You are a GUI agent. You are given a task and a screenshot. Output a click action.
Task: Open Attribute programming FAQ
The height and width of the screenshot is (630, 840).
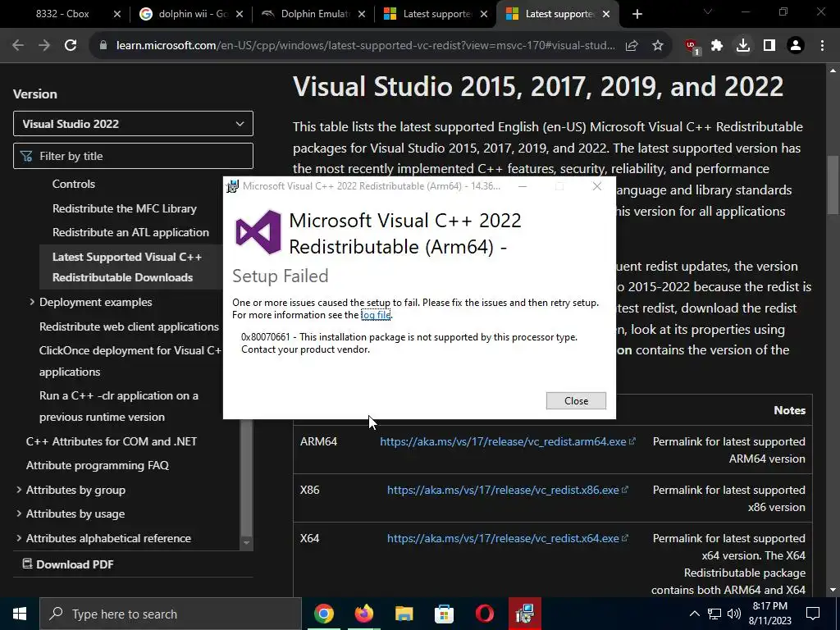click(97, 466)
